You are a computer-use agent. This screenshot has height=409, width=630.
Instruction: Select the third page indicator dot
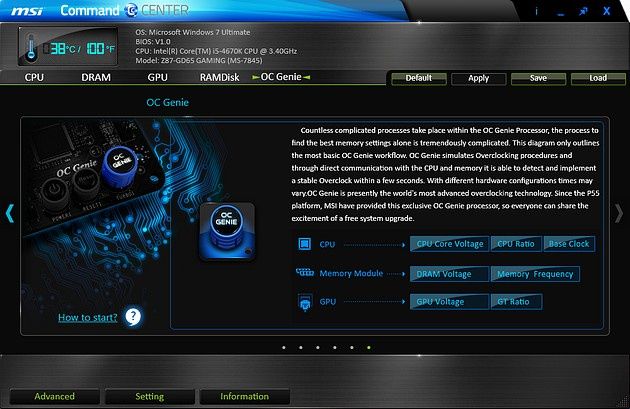pos(318,348)
